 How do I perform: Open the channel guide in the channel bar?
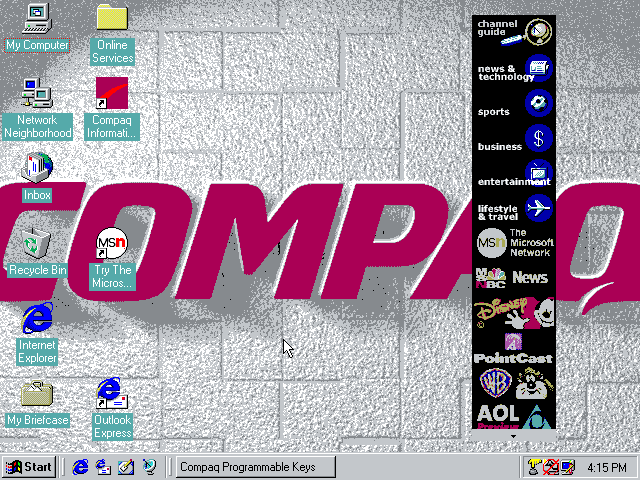pos(514,33)
